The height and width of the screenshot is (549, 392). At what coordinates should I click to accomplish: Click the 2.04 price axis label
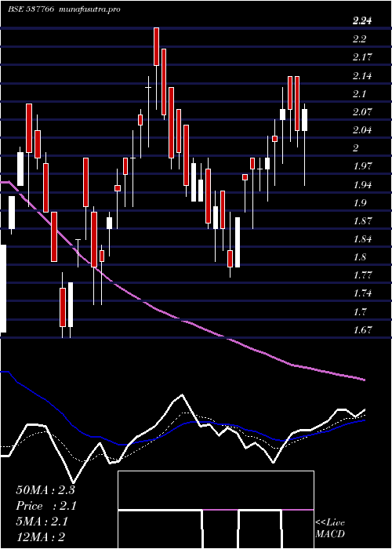tap(362, 130)
